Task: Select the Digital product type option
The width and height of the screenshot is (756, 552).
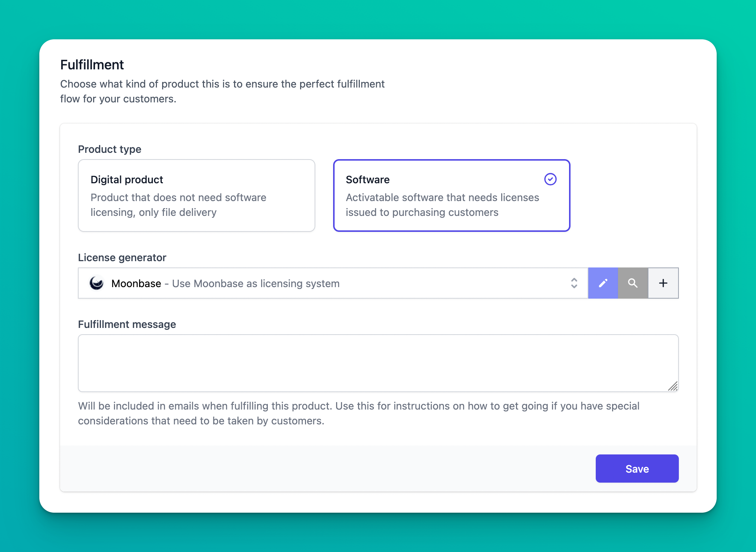Action: point(197,195)
